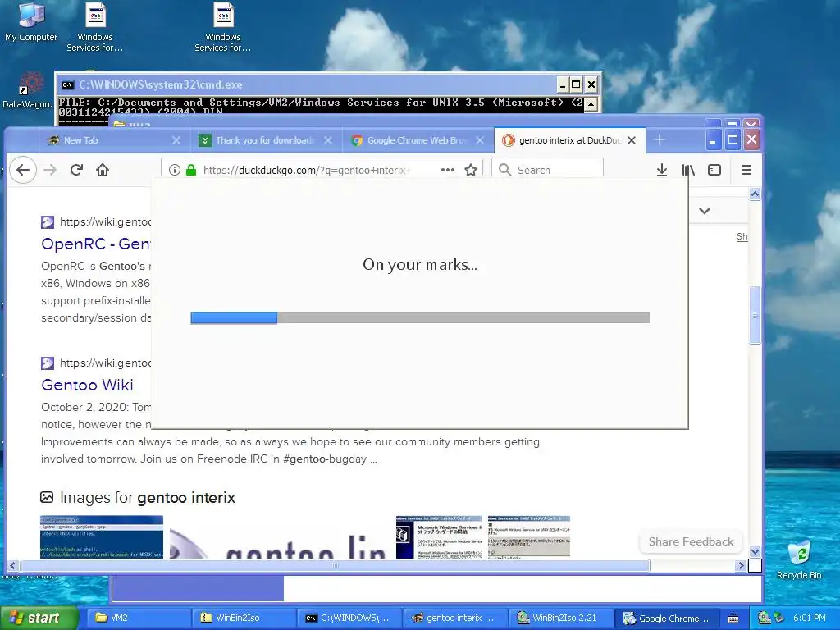Open the Gentoo Wiki result link
Screen dimensions: 840x630
point(87,385)
